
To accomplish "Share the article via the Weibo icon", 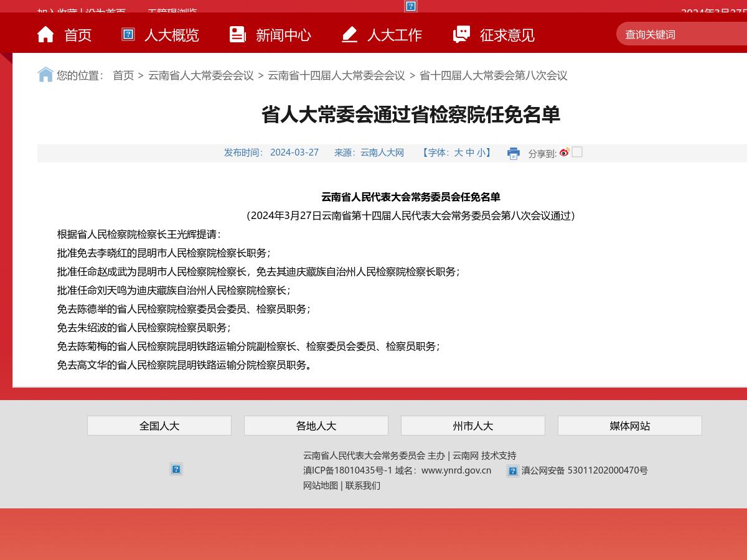I will pos(564,152).
